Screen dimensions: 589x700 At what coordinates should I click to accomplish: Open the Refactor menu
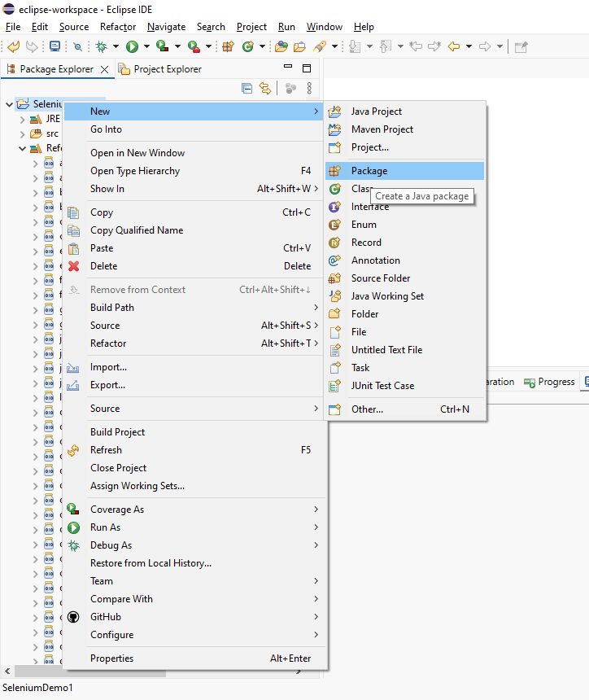[x=118, y=27]
